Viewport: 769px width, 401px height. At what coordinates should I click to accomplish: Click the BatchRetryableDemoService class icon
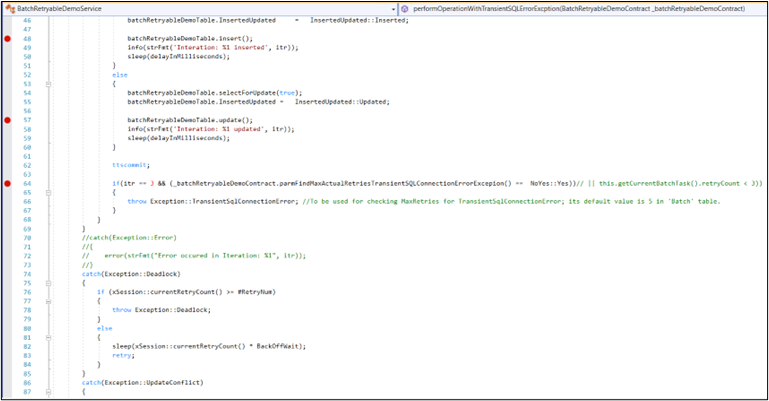pos(10,9)
